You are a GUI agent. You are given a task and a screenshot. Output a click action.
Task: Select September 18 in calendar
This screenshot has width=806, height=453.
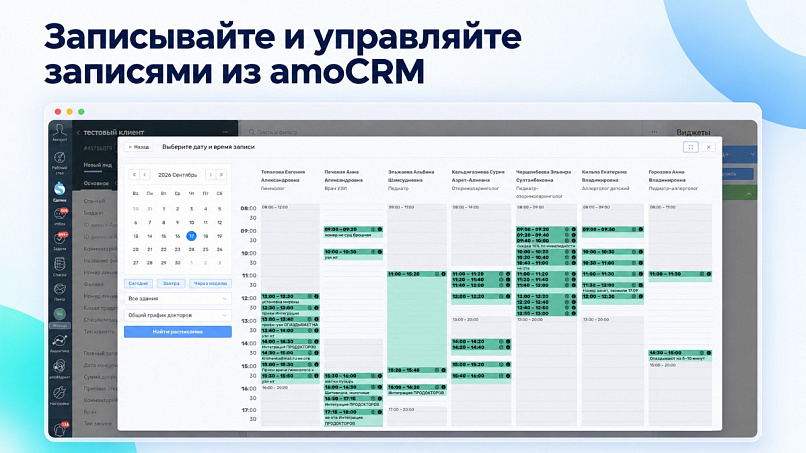[205, 236]
